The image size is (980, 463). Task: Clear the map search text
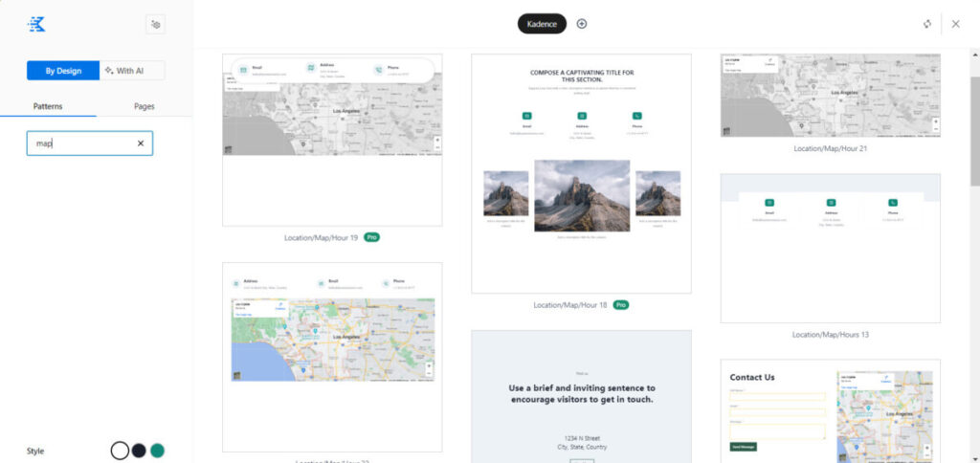(x=141, y=143)
